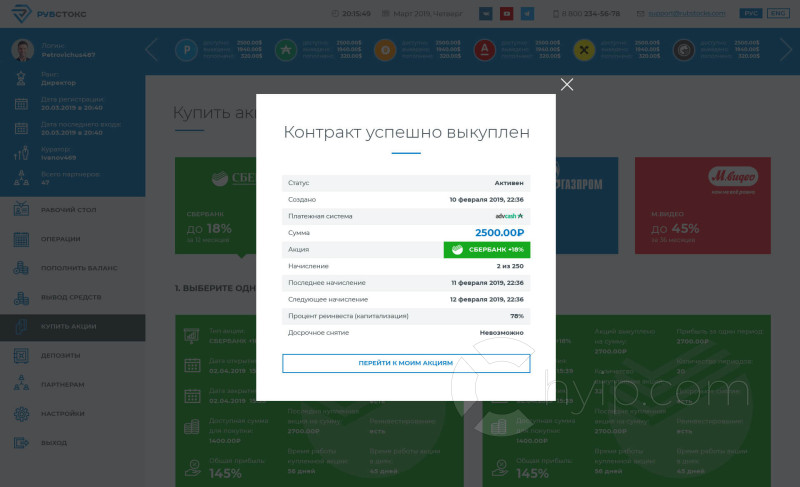
Task: Click the calendar icon beside last login date
Action: click(21, 129)
